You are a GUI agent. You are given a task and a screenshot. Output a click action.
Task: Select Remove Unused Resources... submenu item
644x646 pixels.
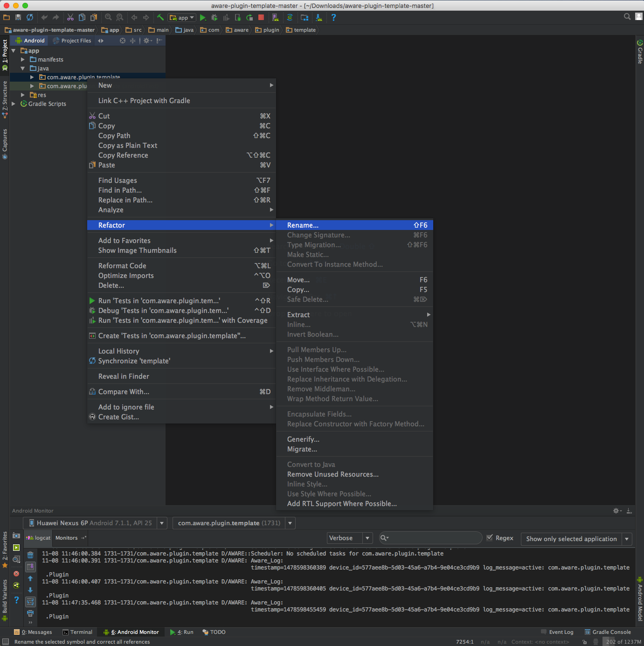(354, 474)
